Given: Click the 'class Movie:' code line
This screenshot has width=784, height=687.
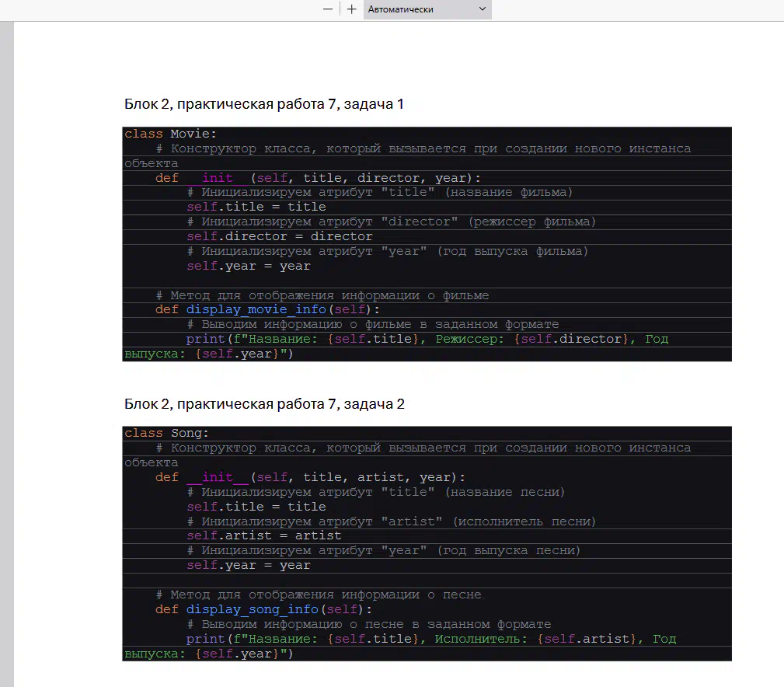Looking at the screenshot, I should pyautogui.click(x=170, y=134).
